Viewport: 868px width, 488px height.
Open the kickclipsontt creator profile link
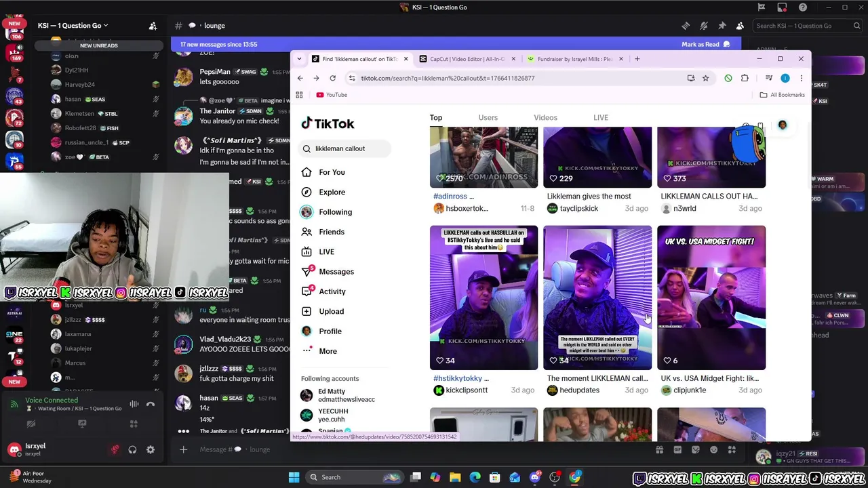tap(467, 390)
